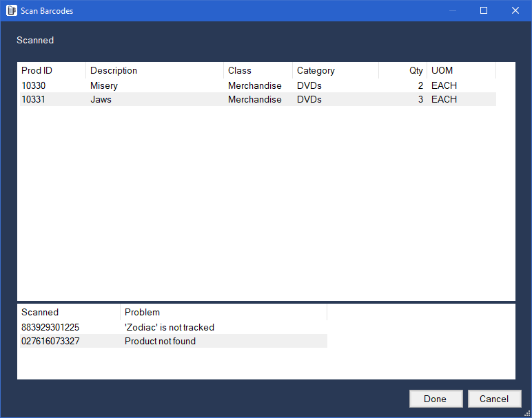Screen dimensions: 532x418
Task: Select the Jaws product row
Action: tap(258, 99)
